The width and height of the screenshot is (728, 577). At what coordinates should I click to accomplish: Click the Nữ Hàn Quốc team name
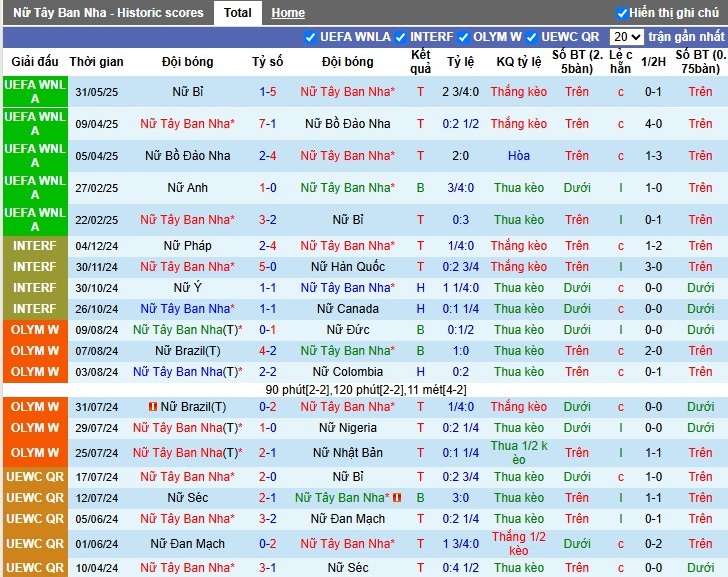coord(348,267)
